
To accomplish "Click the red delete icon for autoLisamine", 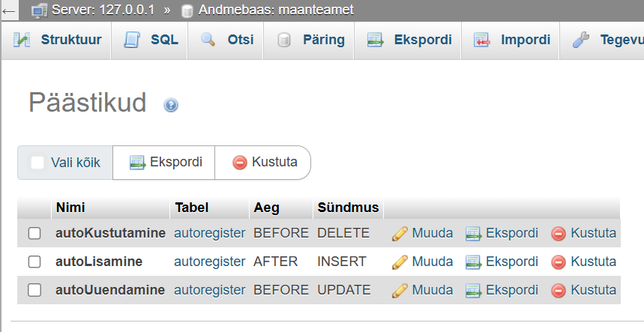I will click(558, 262).
